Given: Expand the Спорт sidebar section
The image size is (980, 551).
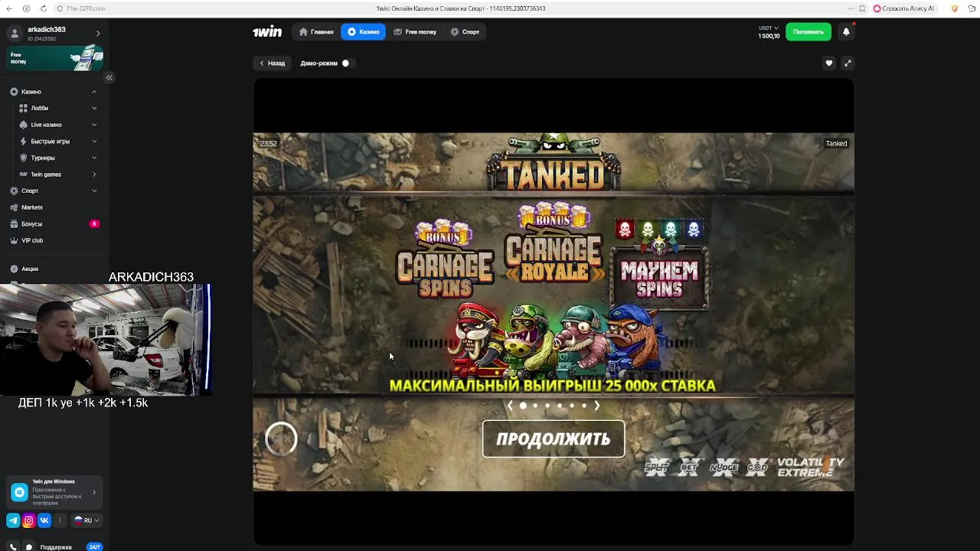Looking at the screenshot, I should 94,191.
